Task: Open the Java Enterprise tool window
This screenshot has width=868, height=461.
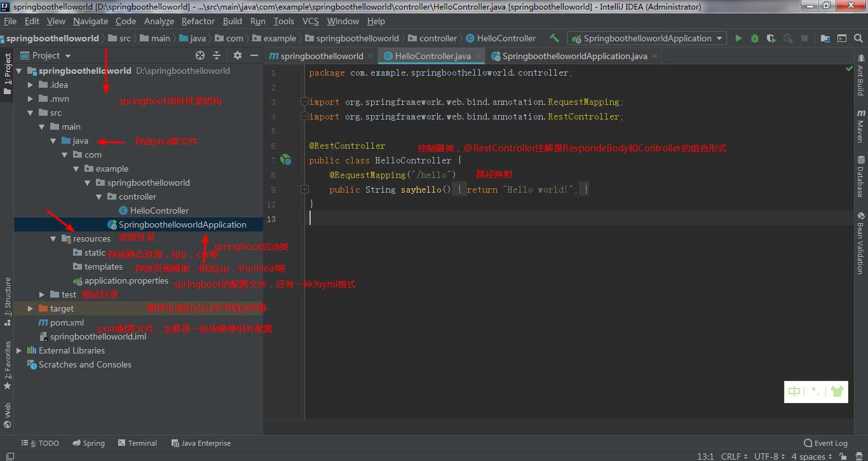Action: pos(201,443)
